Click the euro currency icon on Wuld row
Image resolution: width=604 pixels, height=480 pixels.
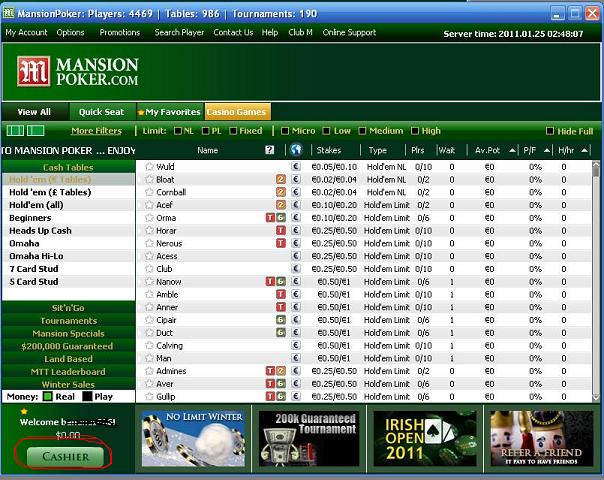295,166
